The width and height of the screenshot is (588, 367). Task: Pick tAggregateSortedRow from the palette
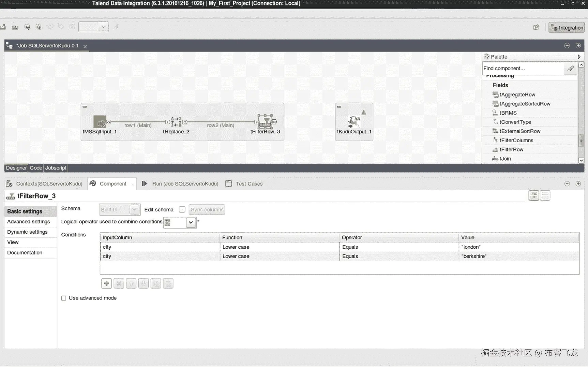(x=522, y=104)
